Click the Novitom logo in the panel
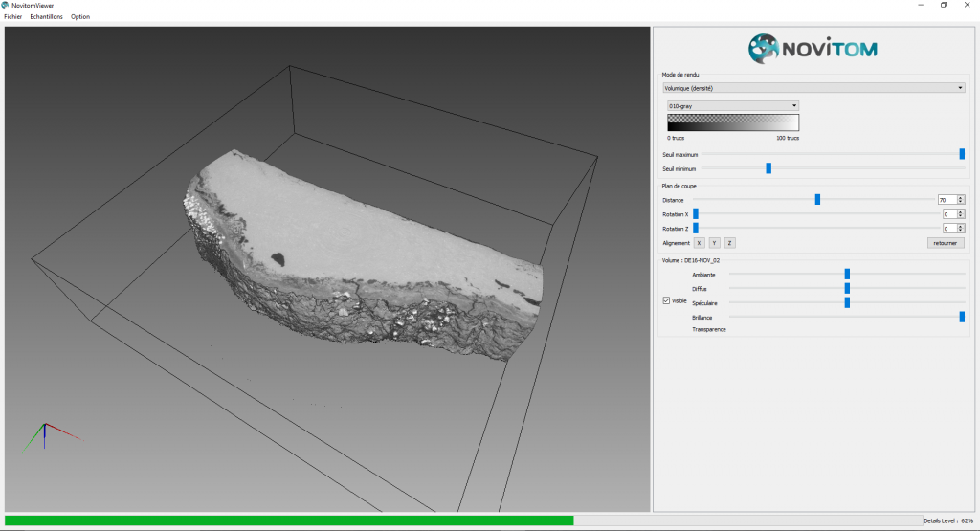 [x=813, y=47]
